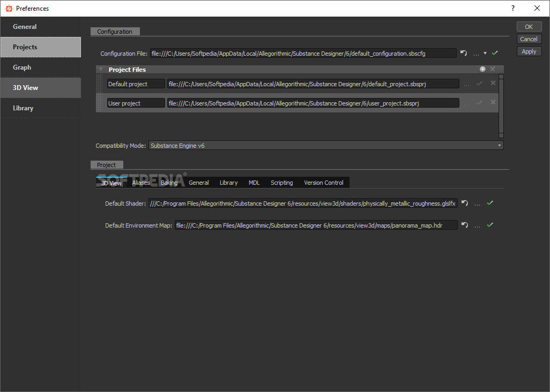The image size is (550, 392).
Task: Open the 3D View preferences category
Action: pyautogui.click(x=41, y=88)
